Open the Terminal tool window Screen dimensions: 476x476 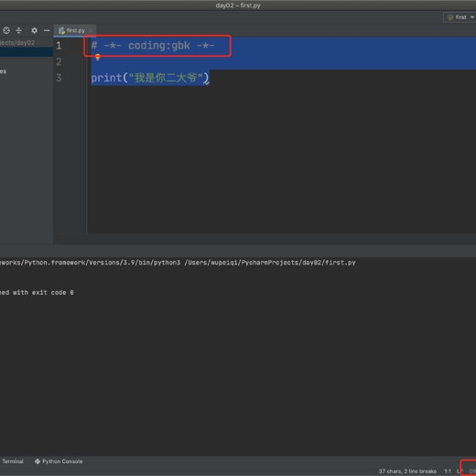tap(13, 461)
